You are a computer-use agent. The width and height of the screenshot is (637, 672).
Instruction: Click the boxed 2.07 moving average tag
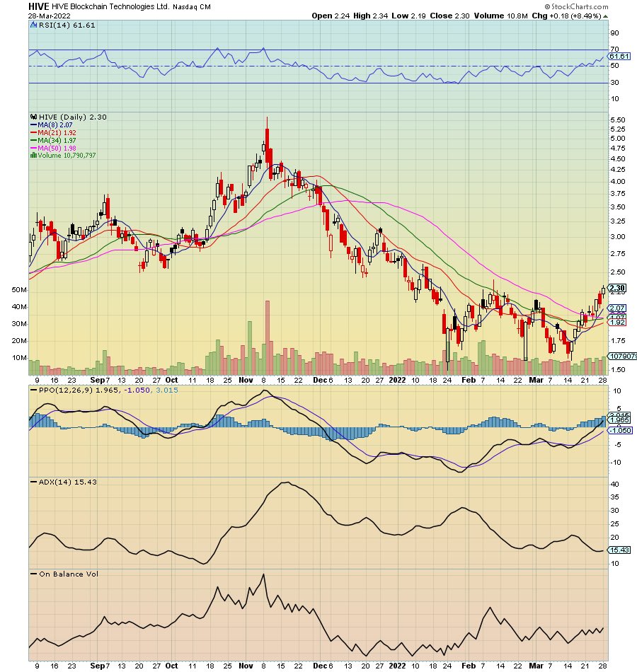click(618, 308)
